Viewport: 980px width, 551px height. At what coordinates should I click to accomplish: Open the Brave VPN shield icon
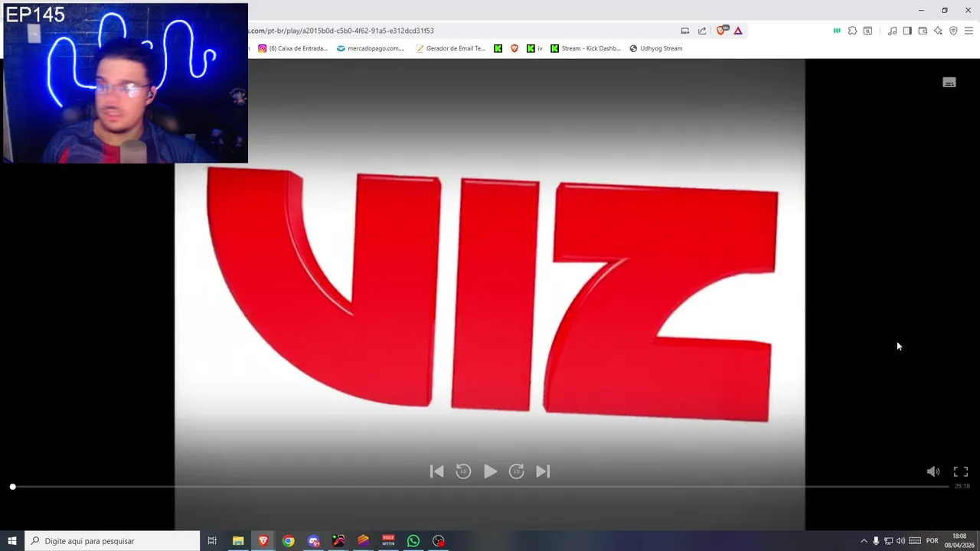[953, 31]
